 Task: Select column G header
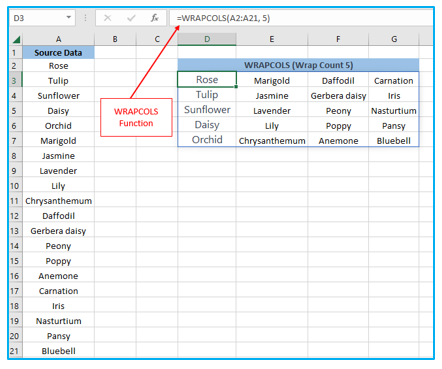pyautogui.click(x=394, y=39)
